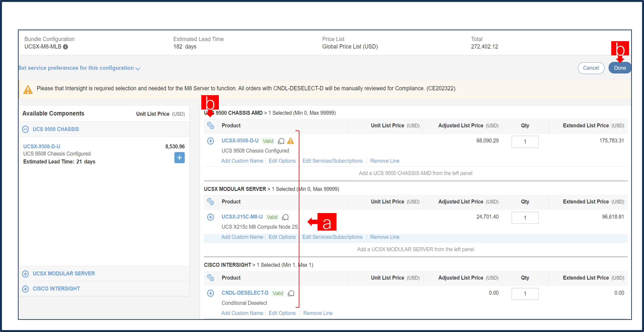Edit Services/Subscriptions for X215c M8 Compute Node
Image resolution: width=644 pixels, height=332 pixels.
point(332,237)
